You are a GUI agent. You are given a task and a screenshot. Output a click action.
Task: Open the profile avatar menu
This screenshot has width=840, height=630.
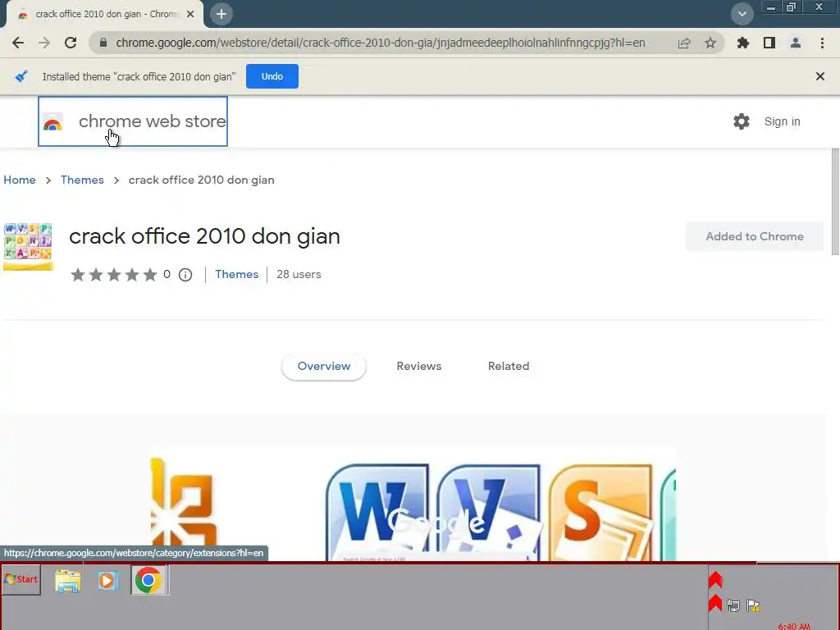(x=796, y=43)
